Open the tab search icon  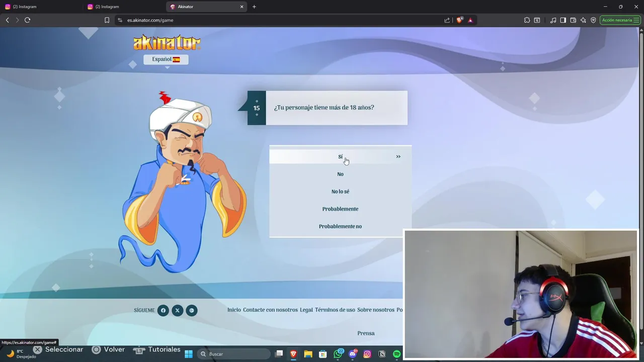537,20
